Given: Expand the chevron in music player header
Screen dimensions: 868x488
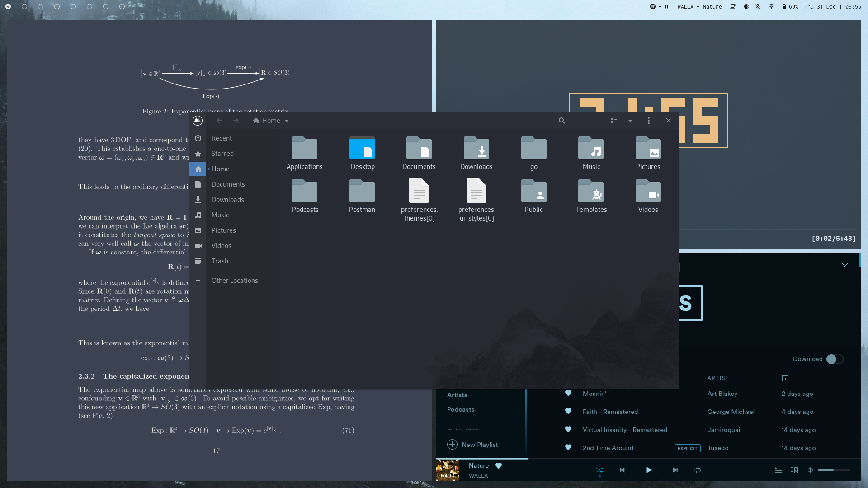Looking at the screenshot, I should coord(845,265).
